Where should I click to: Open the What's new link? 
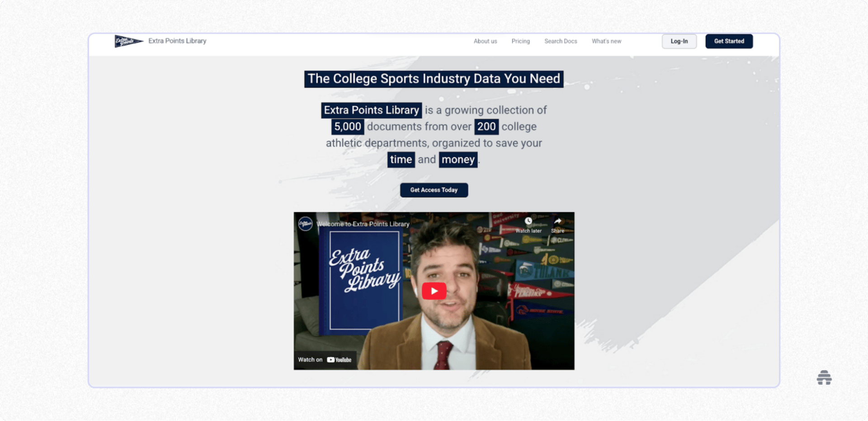[x=606, y=41]
